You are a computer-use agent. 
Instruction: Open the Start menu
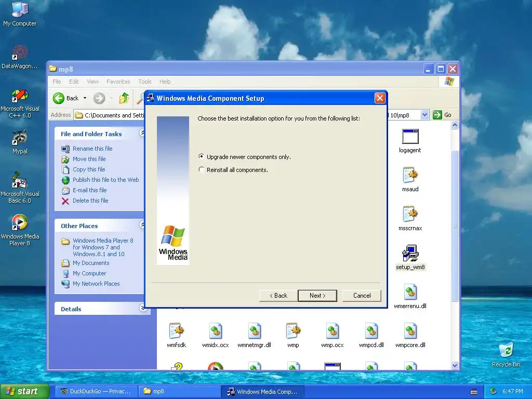tap(24, 391)
